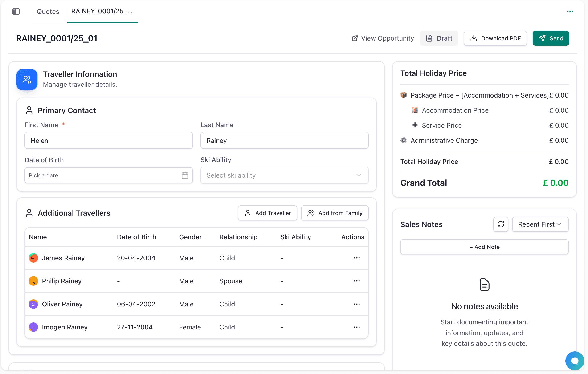The image size is (588, 374).
Task: Focus the First Name input field
Action: [x=109, y=140]
